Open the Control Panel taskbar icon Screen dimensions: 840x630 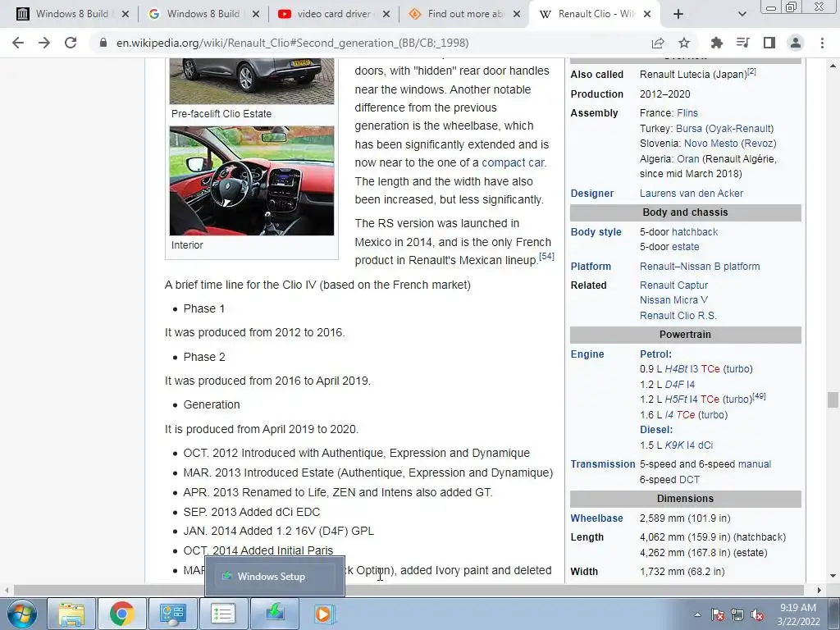coord(172,614)
